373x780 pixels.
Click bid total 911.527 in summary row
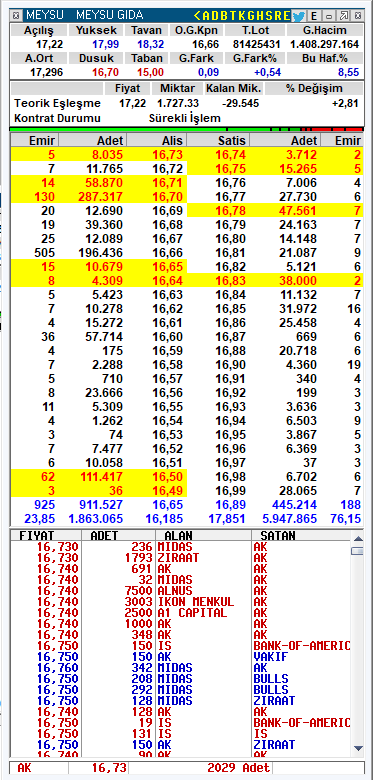tap(100, 505)
